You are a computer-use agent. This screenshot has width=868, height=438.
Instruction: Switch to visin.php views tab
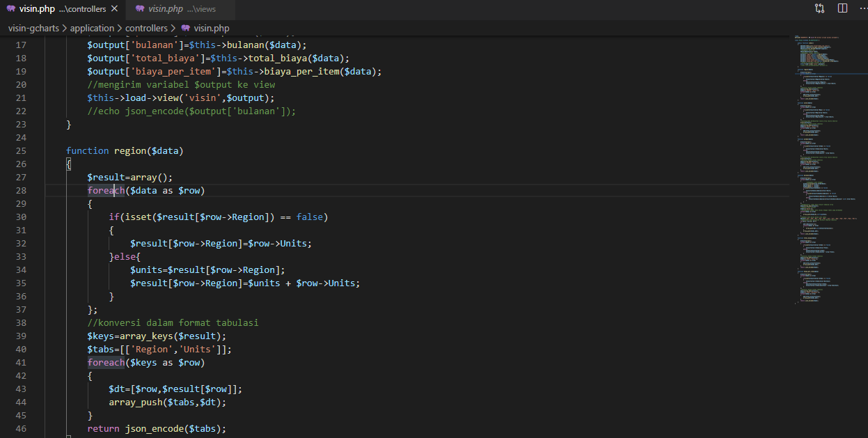(181, 9)
